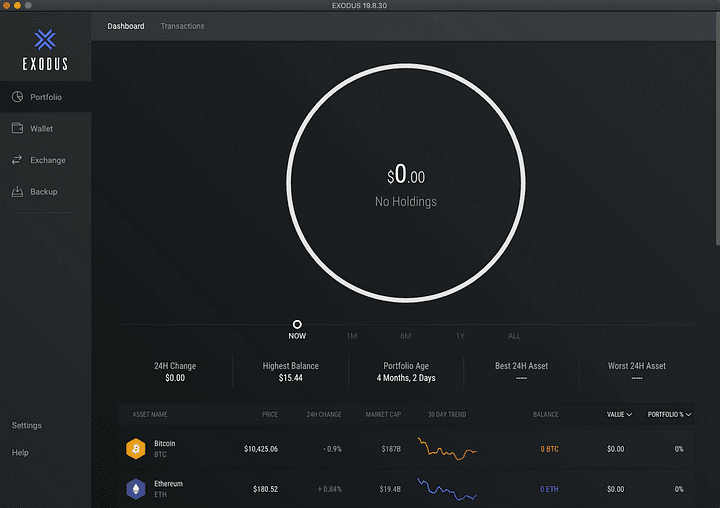This screenshot has width=720, height=508.
Task: Click Portfolio Age 4 Months, 2 Days
Action: [x=406, y=372]
